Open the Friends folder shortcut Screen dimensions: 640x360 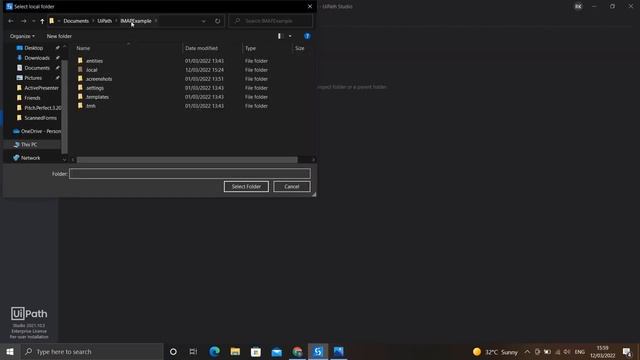(32, 98)
